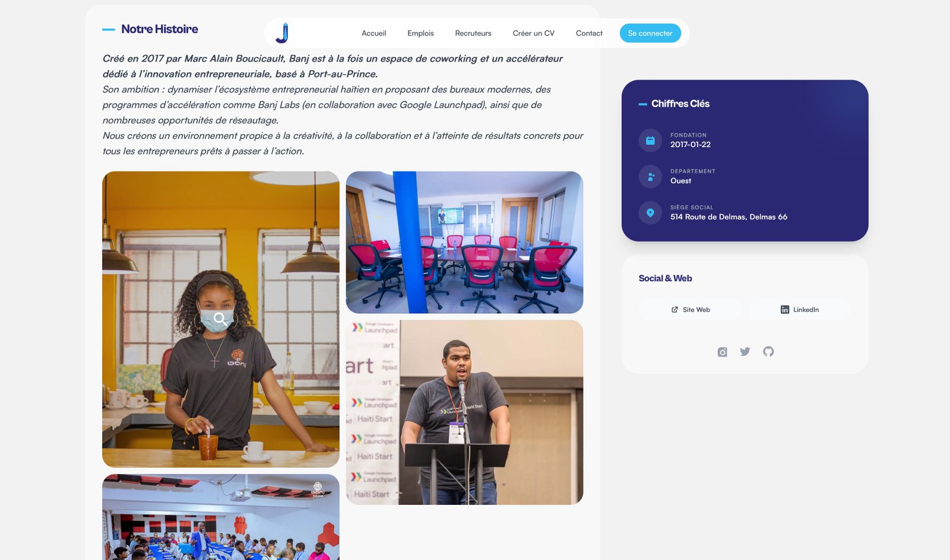Screen dimensions: 950x560
Task: Open the GitHub icon link
Action: 768,352
